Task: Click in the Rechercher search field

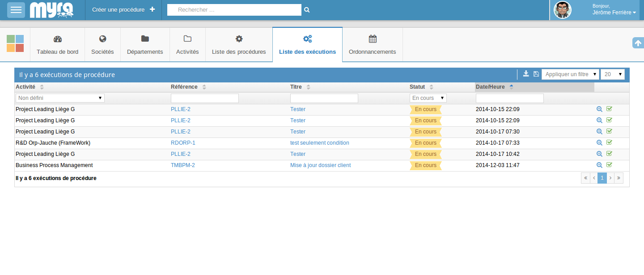Action: (x=234, y=10)
